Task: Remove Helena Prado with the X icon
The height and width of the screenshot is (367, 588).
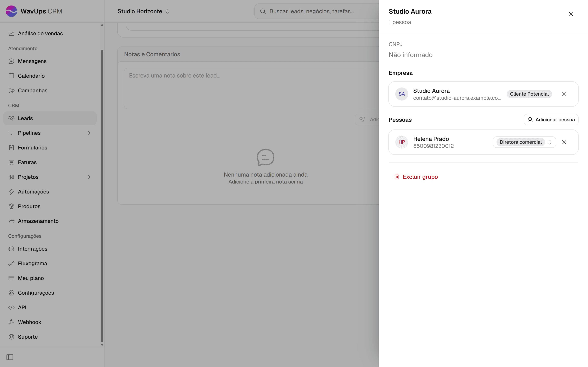Action: pyautogui.click(x=564, y=142)
